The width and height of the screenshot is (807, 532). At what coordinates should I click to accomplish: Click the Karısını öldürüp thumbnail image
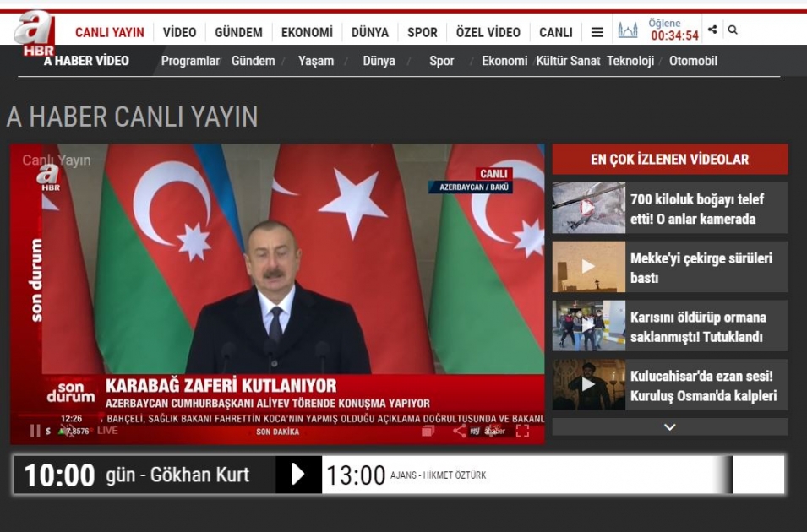[589, 326]
